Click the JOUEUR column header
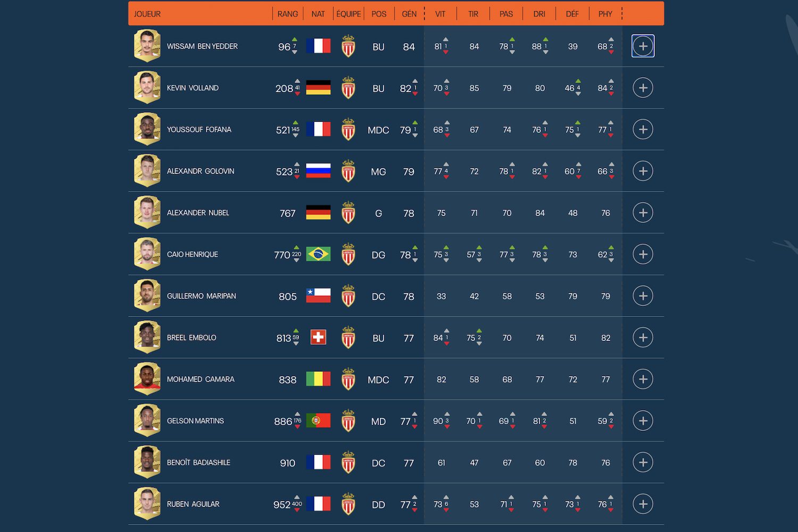 147,14
